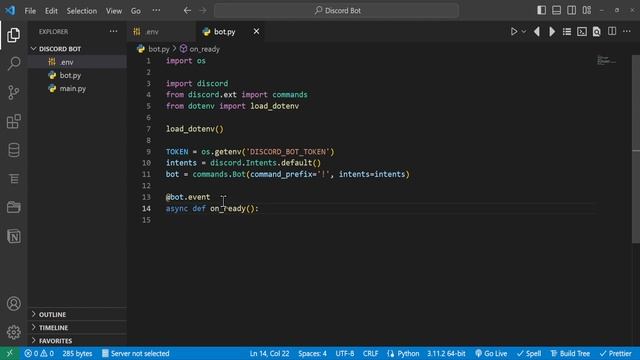Image resolution: width=640 pixels, height=360 pixels.
Task: Open the Source Control view
Action: pos(13,92)
